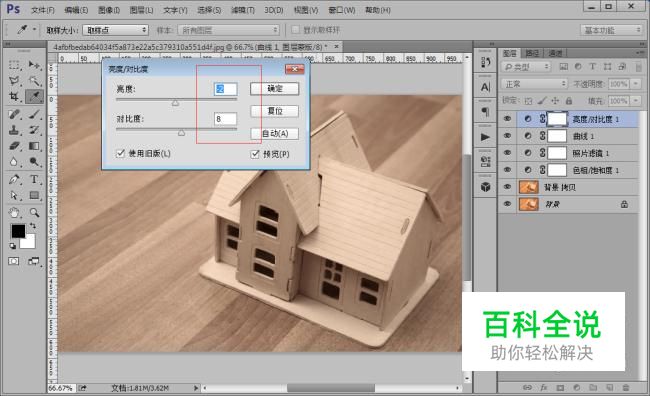This screenshot has height=396, width=650.
Task: Lock all via padlock icon in 锁定 row
Action: coord(569,100)
